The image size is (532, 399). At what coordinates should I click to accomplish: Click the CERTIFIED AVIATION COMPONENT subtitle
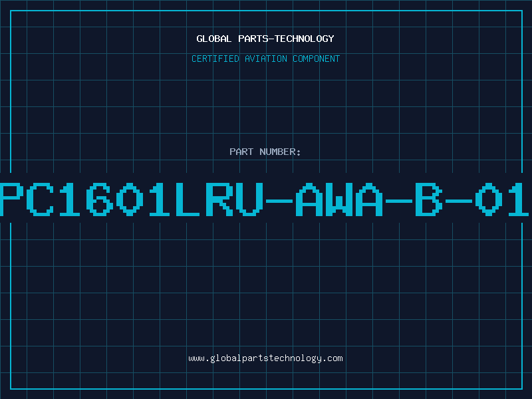tap(265, 59)
